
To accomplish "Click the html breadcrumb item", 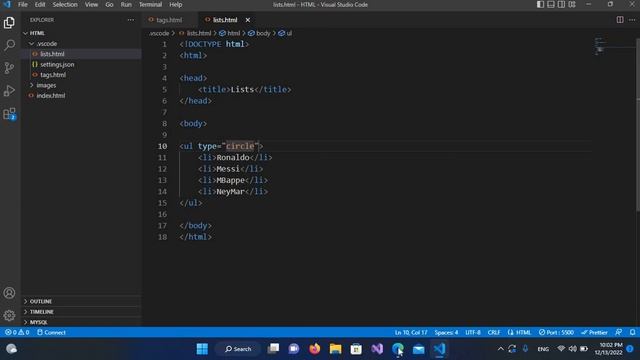I will (230, 33).
